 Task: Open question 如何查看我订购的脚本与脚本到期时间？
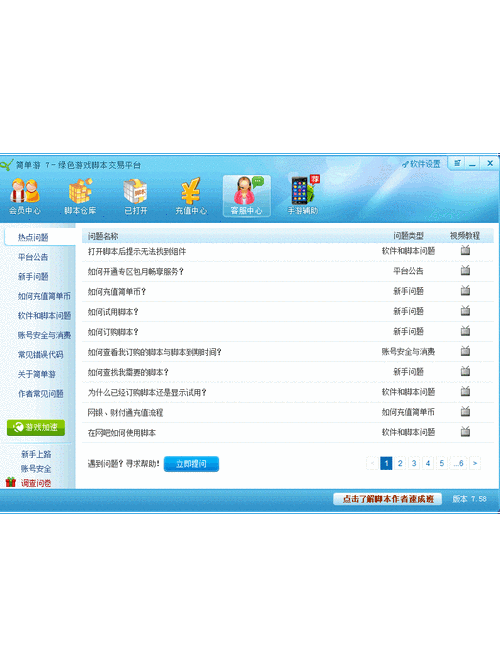(154, 352)
